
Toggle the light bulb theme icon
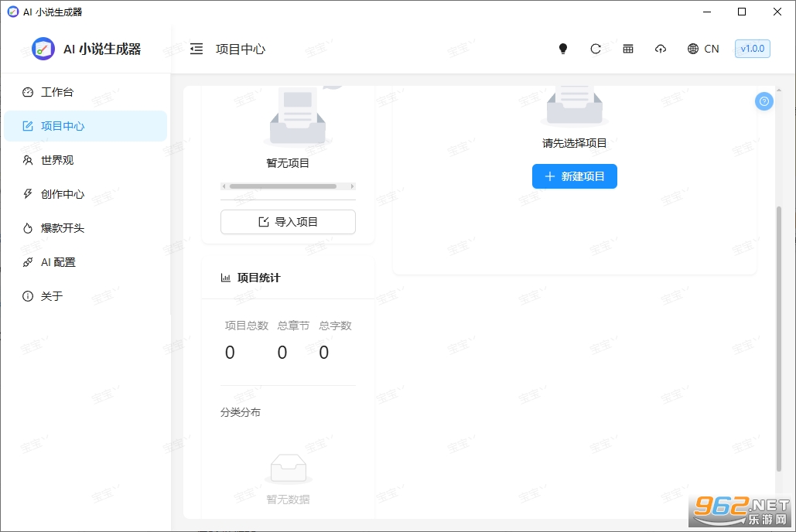pos(563,49)
